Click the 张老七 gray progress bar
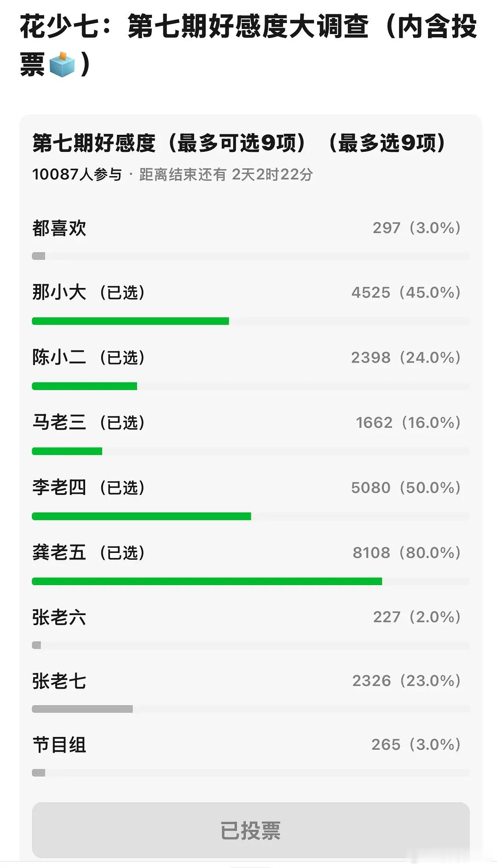 [x=82, y=709]
